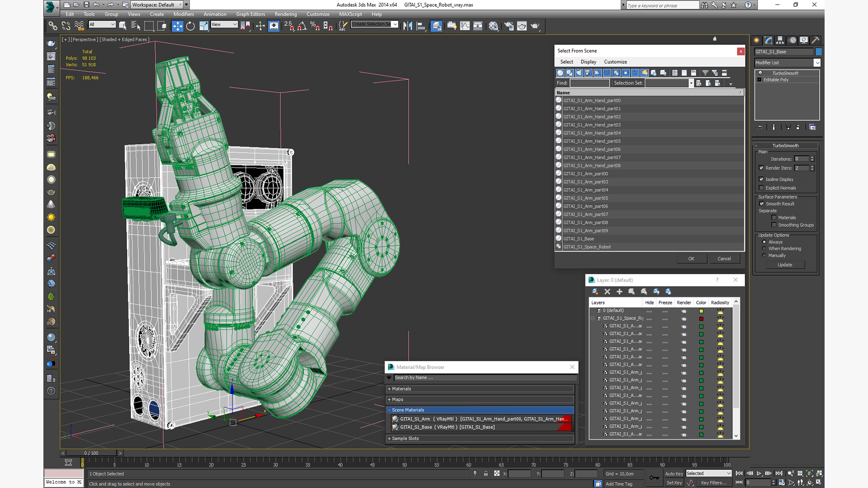Toggle the Percent Snap tool
Image resolution: width=868 pixels, height=488 pixels.
pos(315,26)
